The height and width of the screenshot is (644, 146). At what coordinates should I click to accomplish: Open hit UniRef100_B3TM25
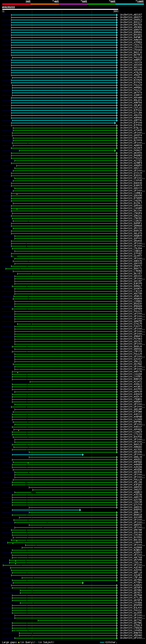tap(131, 80)
